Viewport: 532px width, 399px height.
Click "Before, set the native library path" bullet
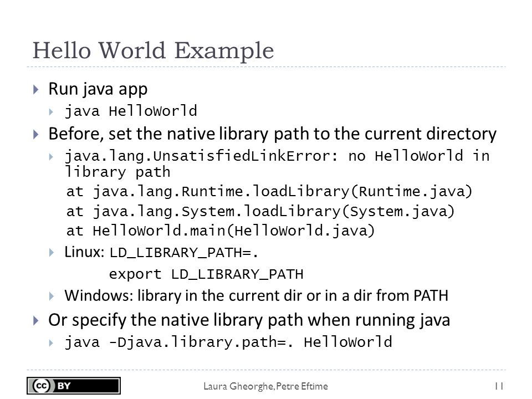pos(273,134)
